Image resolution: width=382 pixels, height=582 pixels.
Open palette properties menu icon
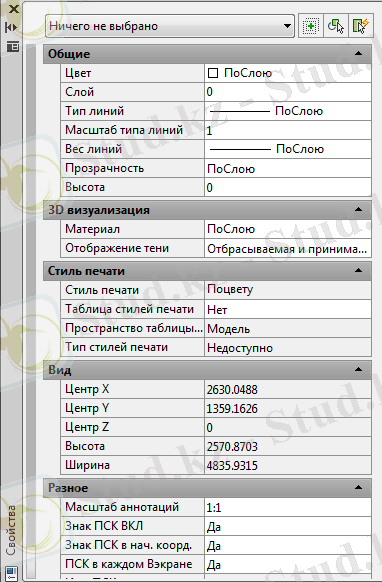click(x=12, y=46)
